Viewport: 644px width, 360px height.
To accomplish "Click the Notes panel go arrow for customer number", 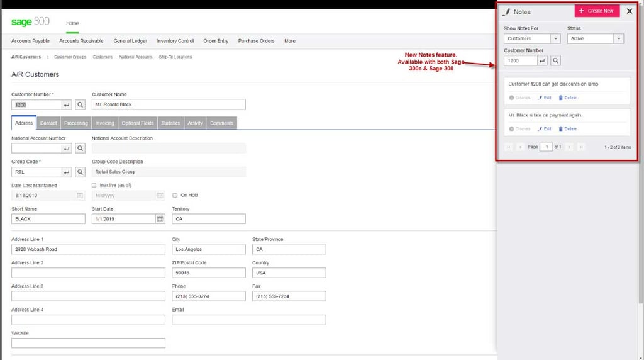I will (x=542, y=61).
